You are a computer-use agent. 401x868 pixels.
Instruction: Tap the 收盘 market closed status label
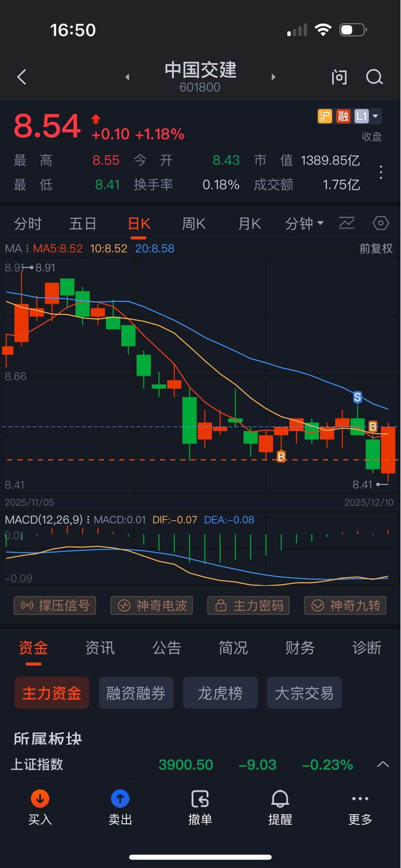point(372,137)
